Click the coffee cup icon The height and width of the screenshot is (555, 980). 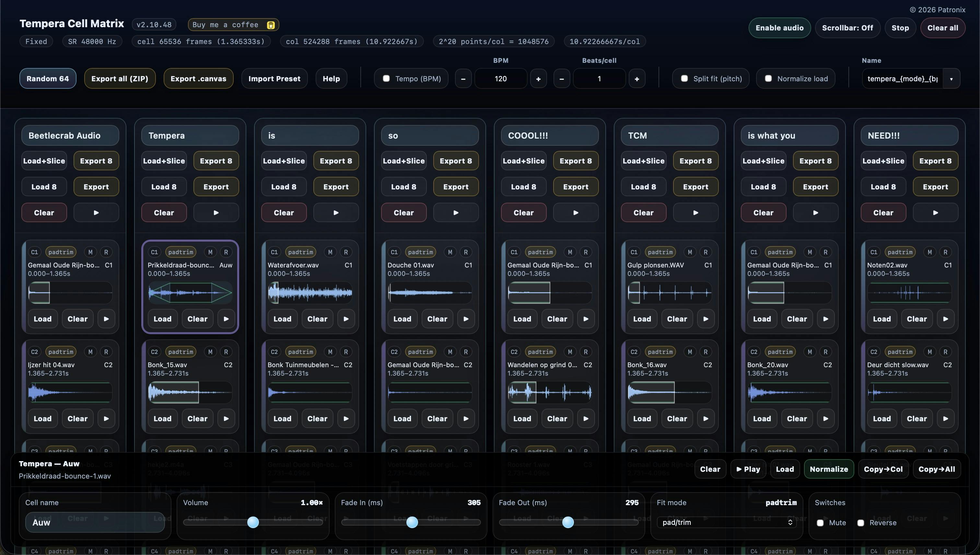pos(271,25)
